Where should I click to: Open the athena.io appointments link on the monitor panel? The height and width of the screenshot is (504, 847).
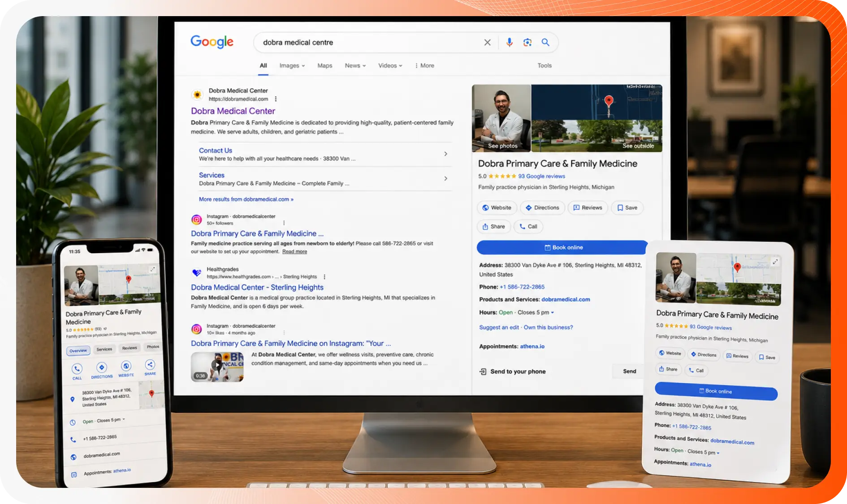[x=532, y=346]
